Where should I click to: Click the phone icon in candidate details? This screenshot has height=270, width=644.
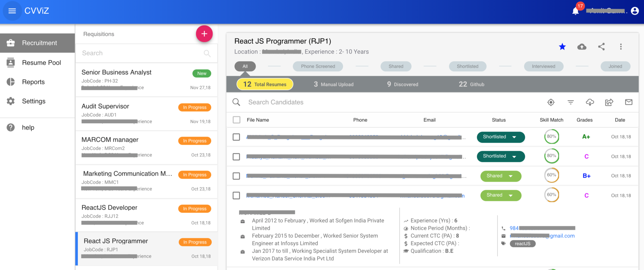pos(504,228)
